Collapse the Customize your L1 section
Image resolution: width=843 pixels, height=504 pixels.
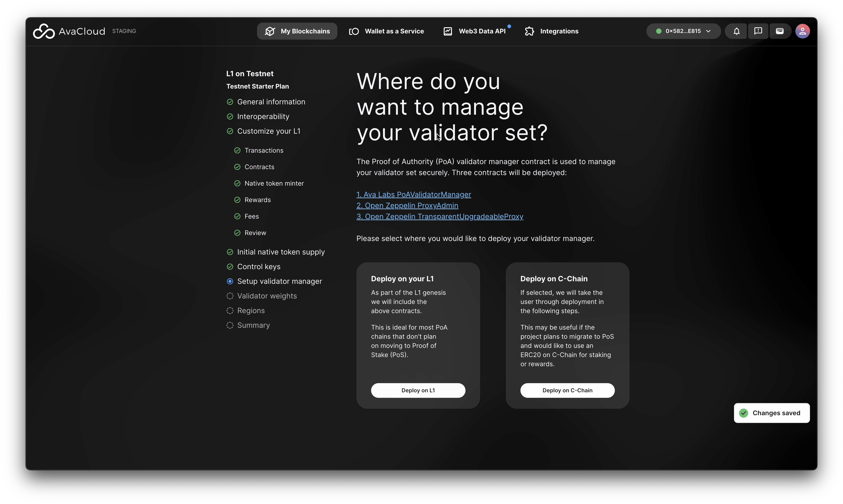tap(268, 131)
